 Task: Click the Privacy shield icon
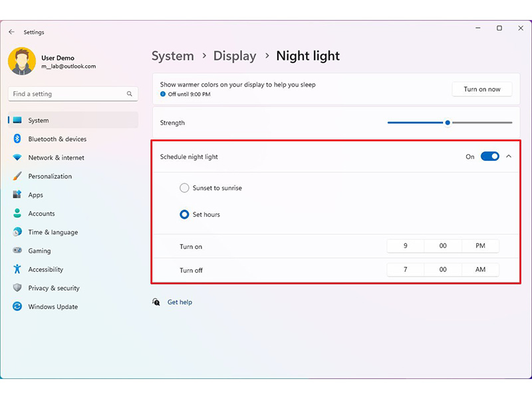17,288
